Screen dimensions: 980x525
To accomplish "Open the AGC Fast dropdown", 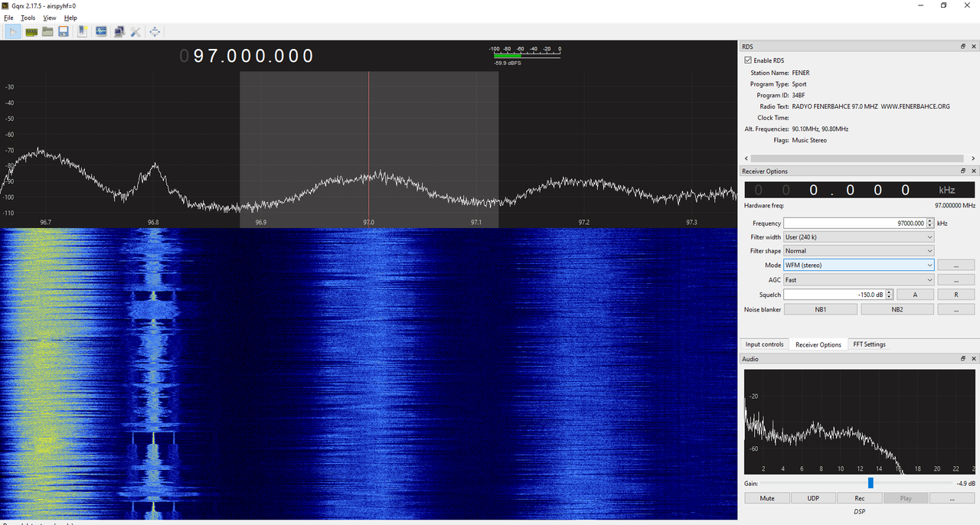I will [x=858, y=280].
